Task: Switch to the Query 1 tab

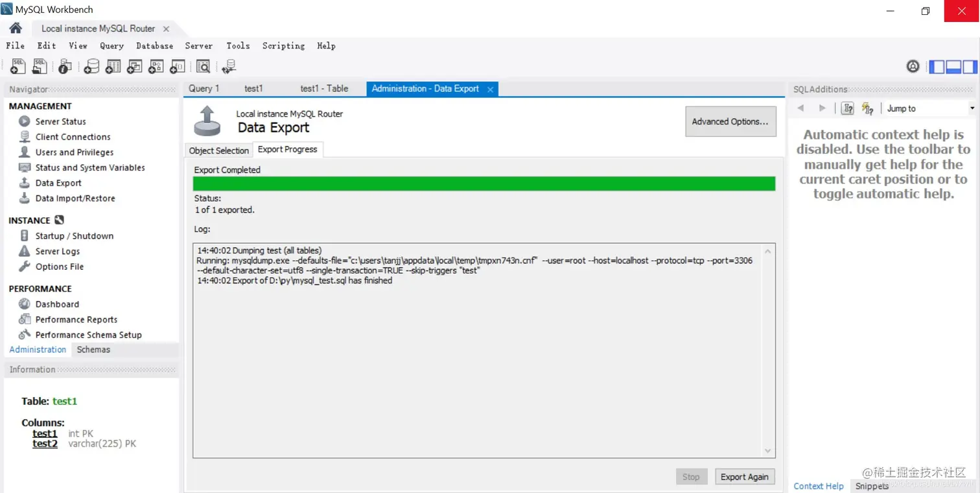Action: point(204,88)
